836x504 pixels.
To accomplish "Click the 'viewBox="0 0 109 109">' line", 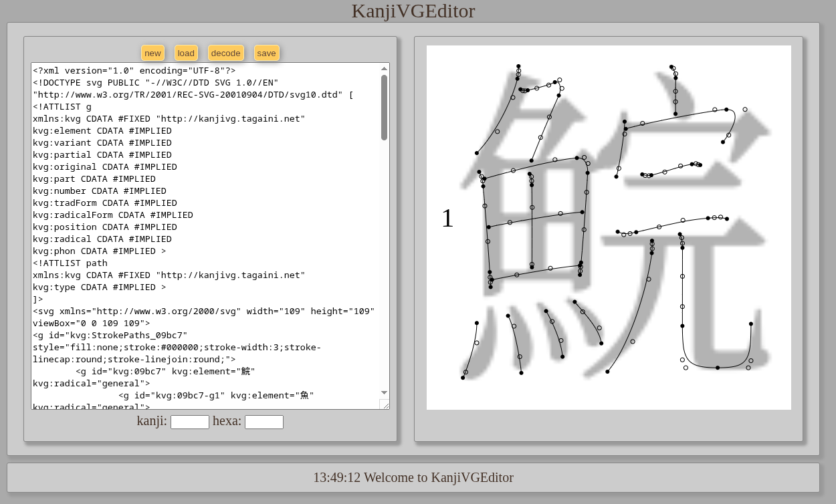I will 92,323.
